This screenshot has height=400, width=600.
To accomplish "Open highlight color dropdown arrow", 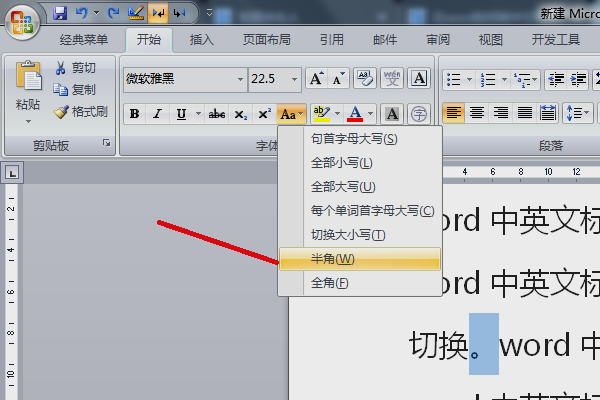I will [x=337, y=113].
